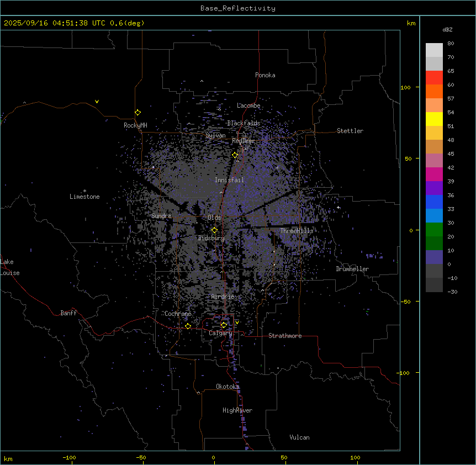Click the Stettler label

pyautogui.click(x=350, y=131)
